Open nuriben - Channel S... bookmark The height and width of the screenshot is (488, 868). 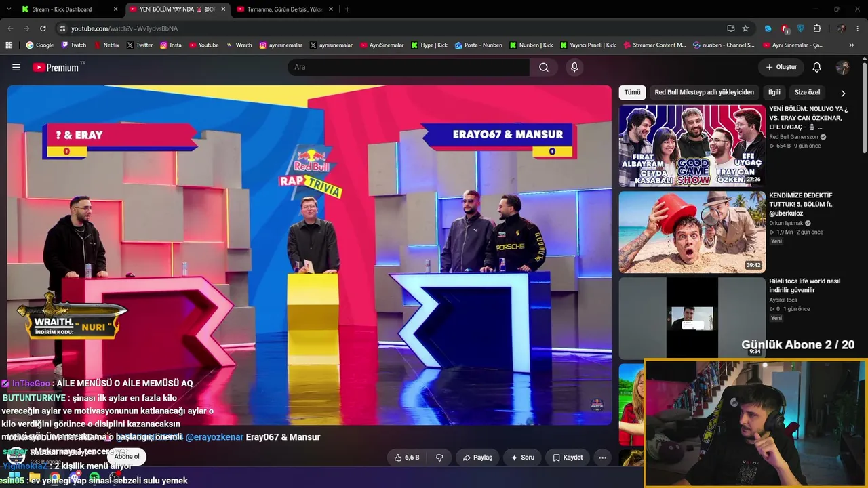click(x=723, y=45)
